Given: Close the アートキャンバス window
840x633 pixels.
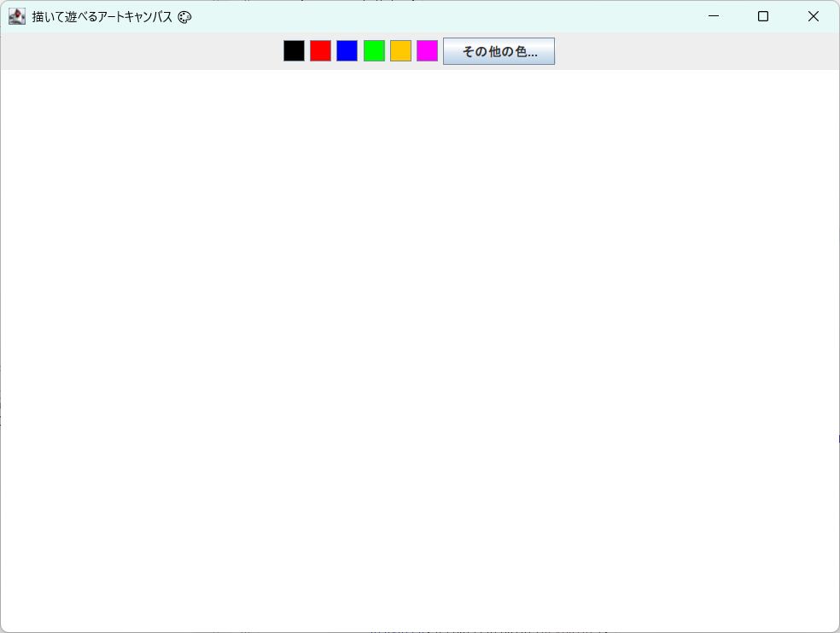Looking at the screenshot, I should pos(814,16).
